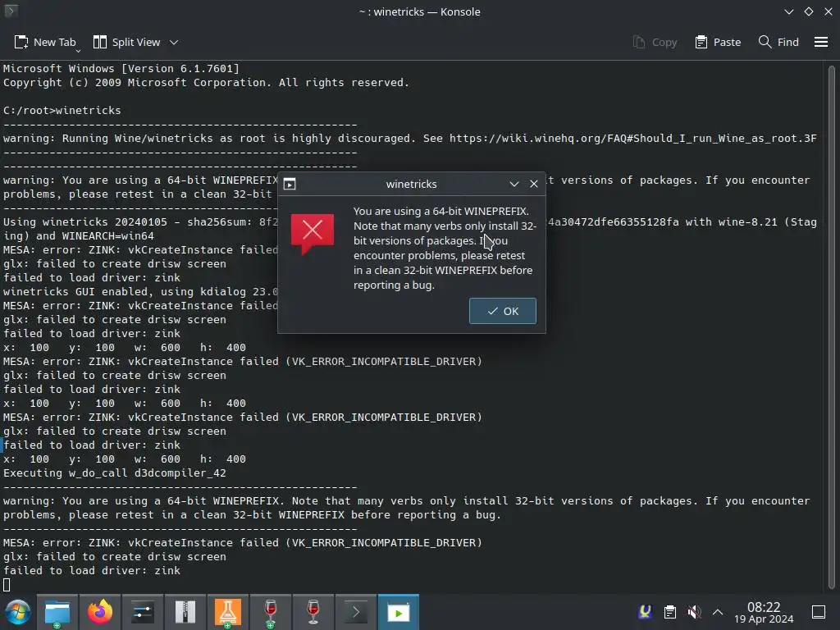
Task: Close the Konsole window
Action: (829, 11)
